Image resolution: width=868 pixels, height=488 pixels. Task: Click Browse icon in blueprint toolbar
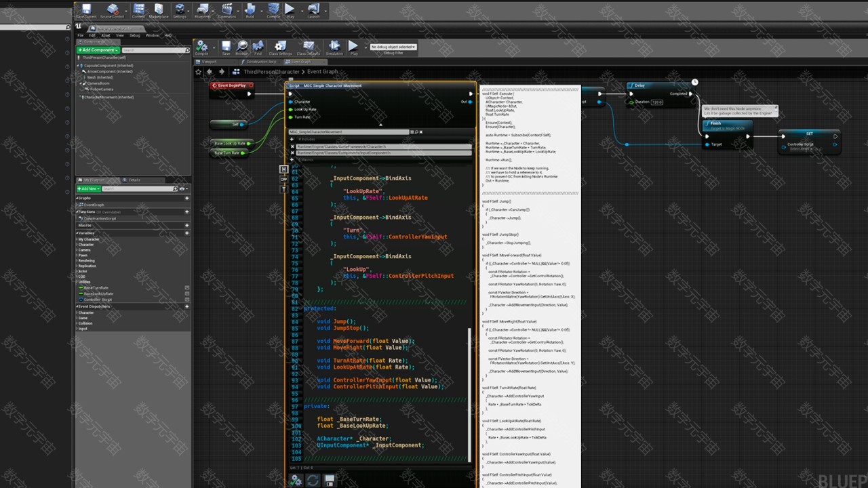click(242, 47)
